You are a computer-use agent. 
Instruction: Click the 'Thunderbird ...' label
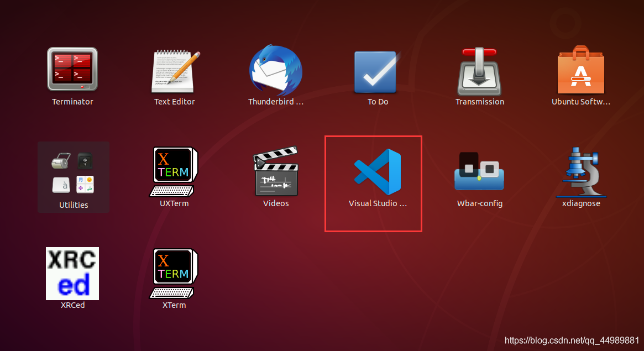point(276,101)
